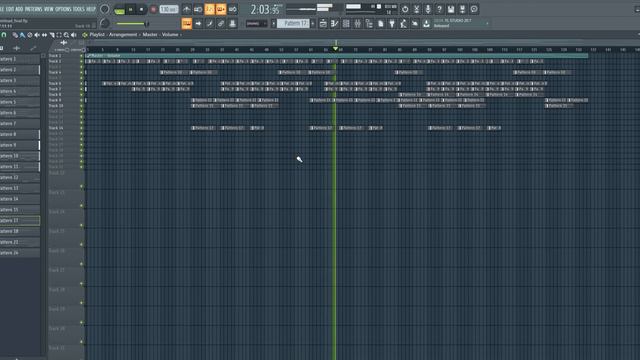Screen dimensions: 640x360
Task: Click the render/export audio icon
Action: (x=462, y=9)
